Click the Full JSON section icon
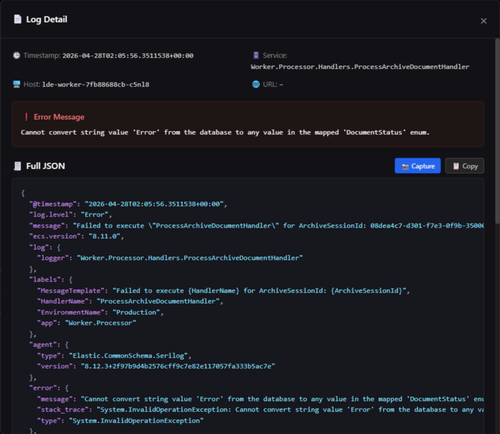This screenshot has width=500, height=434. point(17,166)
